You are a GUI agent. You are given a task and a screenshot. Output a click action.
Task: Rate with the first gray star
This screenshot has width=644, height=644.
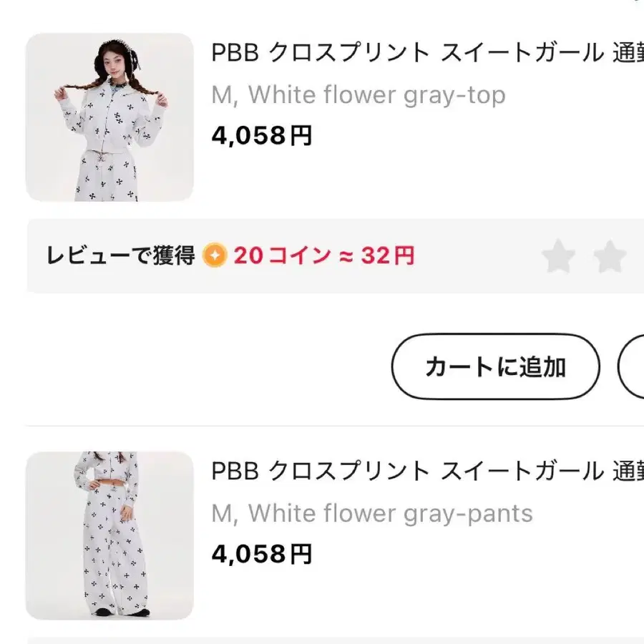pos(558,256)
